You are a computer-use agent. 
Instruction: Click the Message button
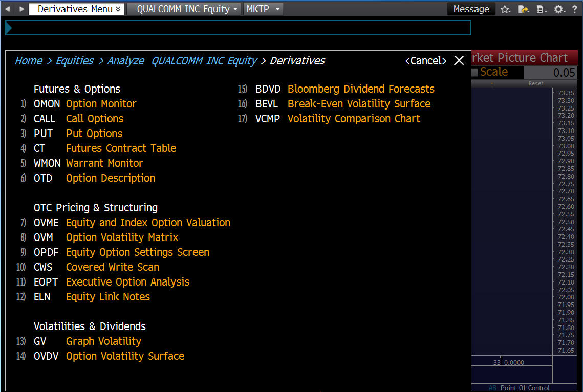point(471,9)
